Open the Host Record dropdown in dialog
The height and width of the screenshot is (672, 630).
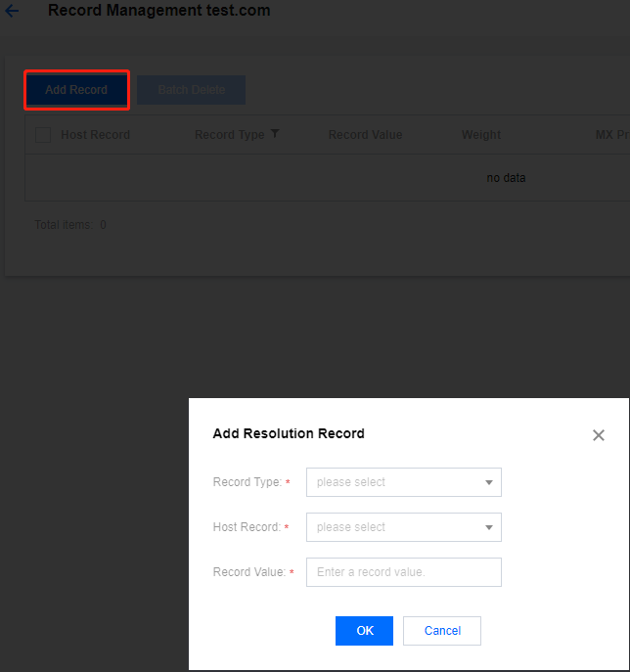click(x=404, y=527)
